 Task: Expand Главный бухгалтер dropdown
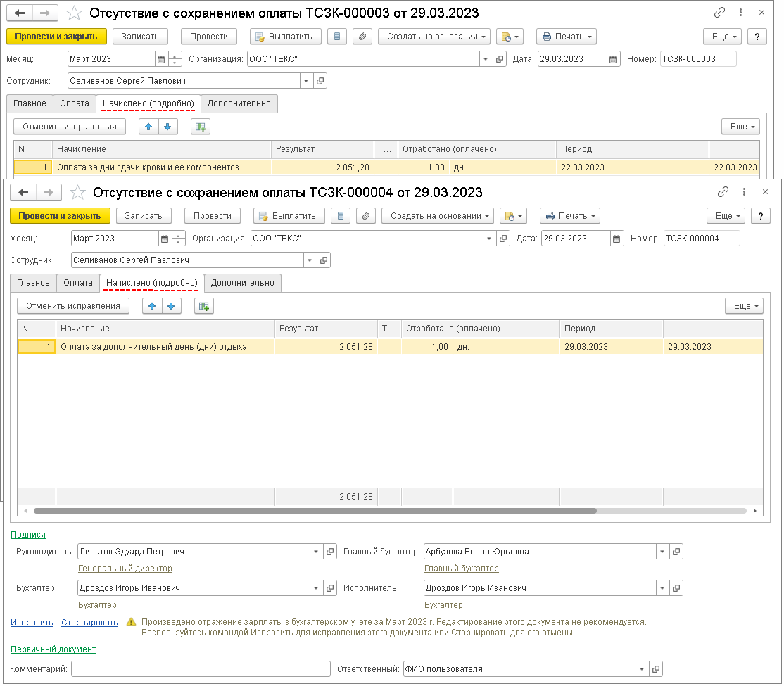pyautogui.click(x=662, y=552)
